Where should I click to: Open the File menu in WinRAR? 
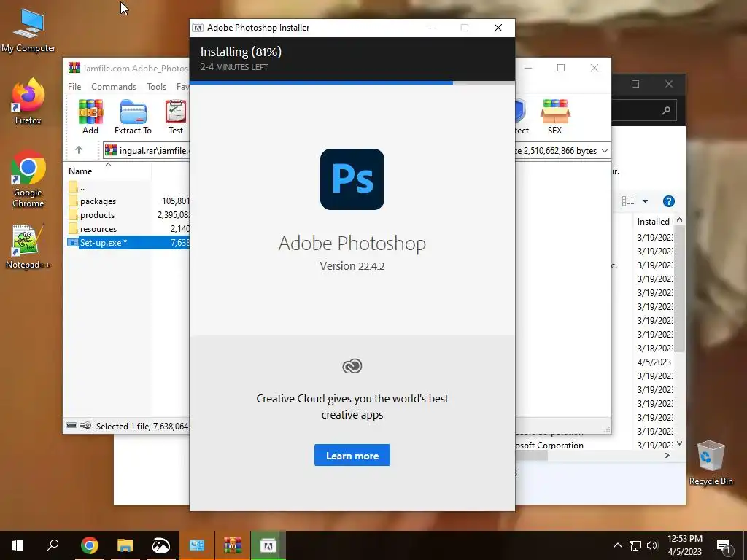pyautogui.click(x=74, y=87)
